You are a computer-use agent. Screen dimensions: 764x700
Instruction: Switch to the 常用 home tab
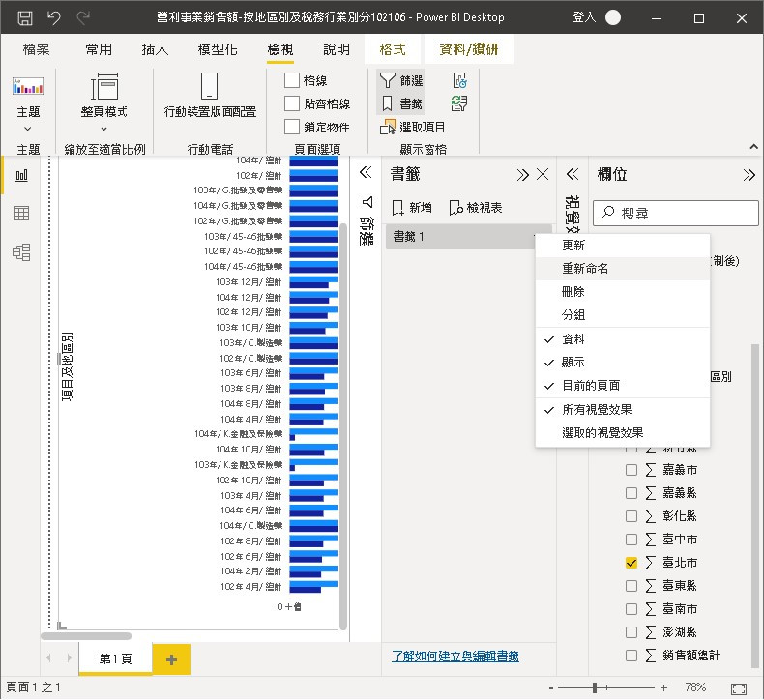[99, 49]
